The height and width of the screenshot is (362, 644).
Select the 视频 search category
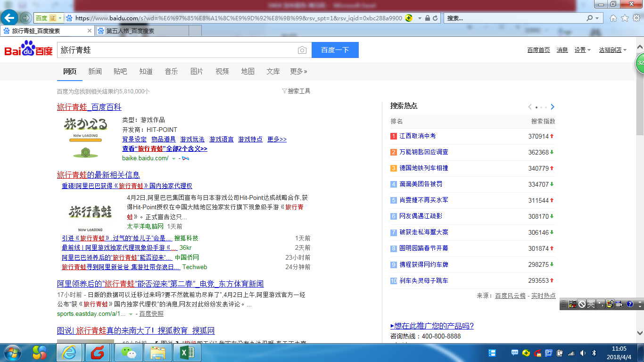pos(222,71)
